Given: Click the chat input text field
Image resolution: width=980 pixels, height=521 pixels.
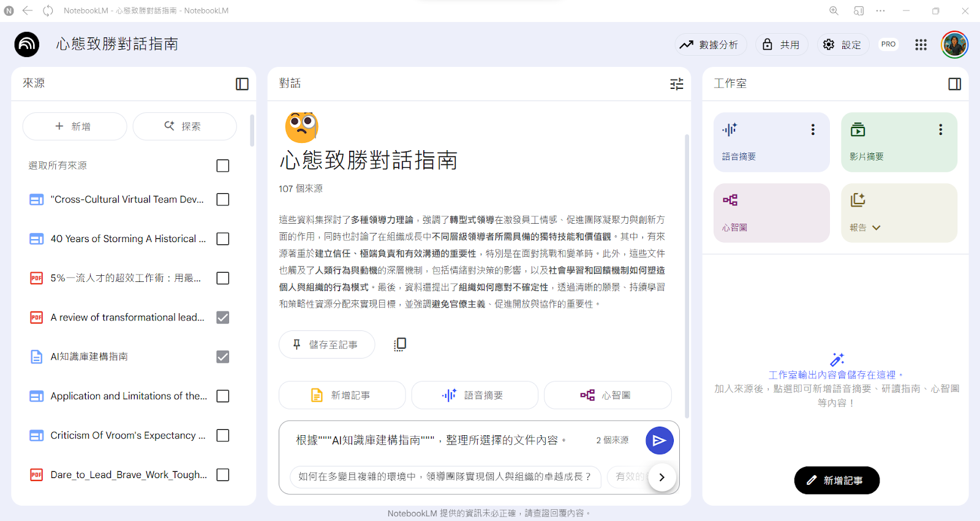Looking at the screenshot, I should 431,440.
